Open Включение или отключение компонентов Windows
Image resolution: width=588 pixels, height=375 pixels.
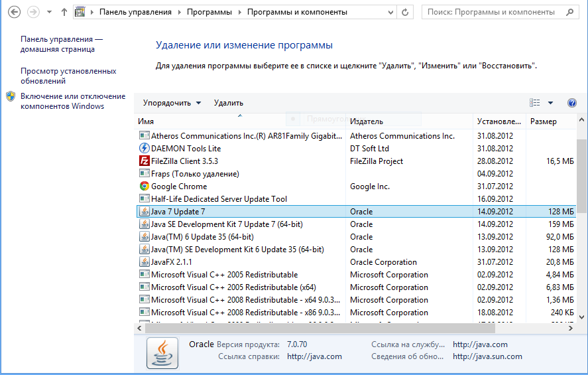click(72, 101)
